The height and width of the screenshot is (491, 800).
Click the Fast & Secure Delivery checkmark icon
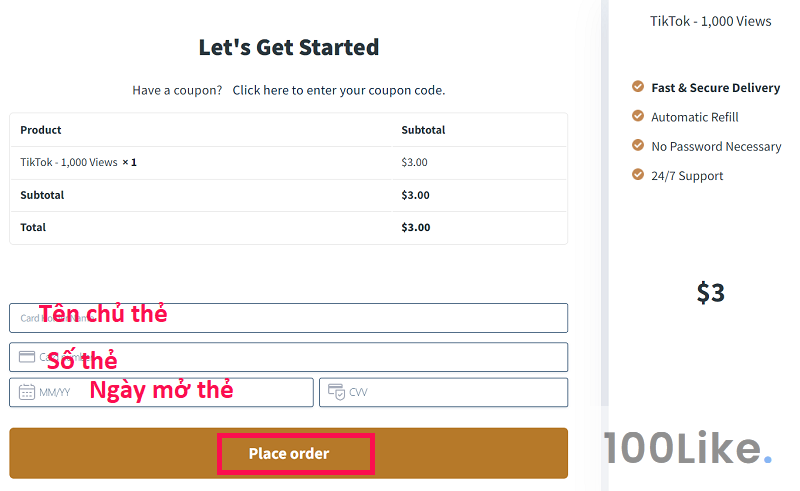point(638,87)
